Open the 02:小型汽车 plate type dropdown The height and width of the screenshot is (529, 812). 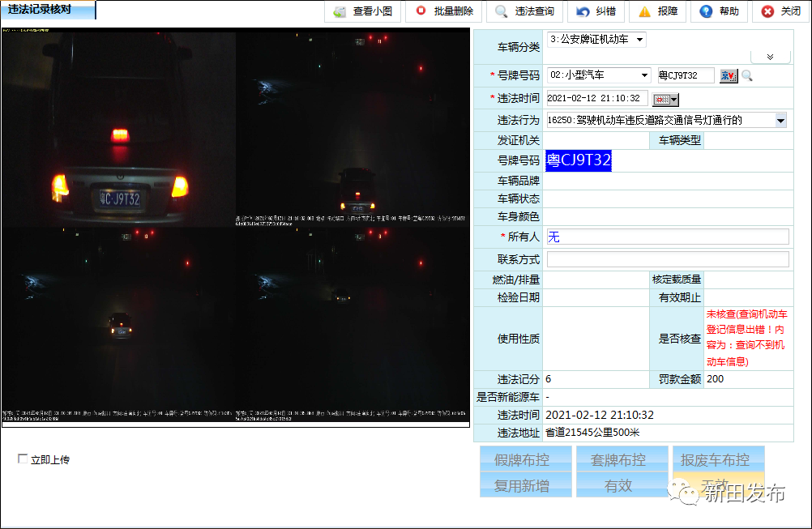[x=599, y=75]
